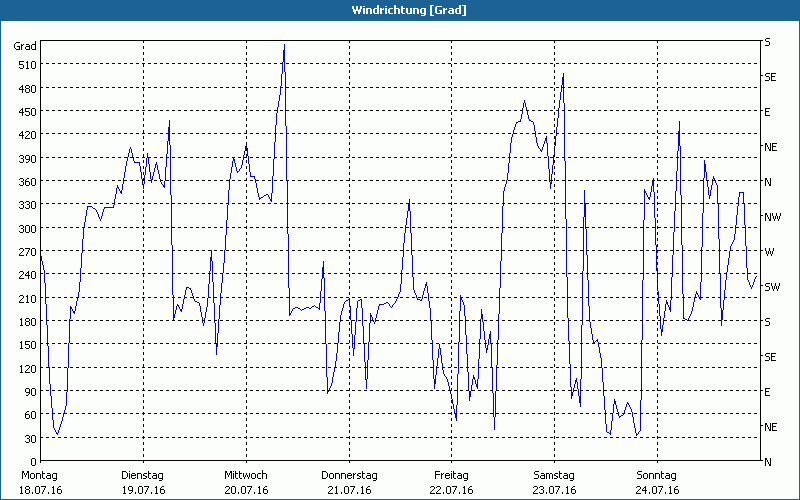Click the 'Dienstag' day label
Image resolution: width=800 pixels, height=500 pixels.
point(142,476)
